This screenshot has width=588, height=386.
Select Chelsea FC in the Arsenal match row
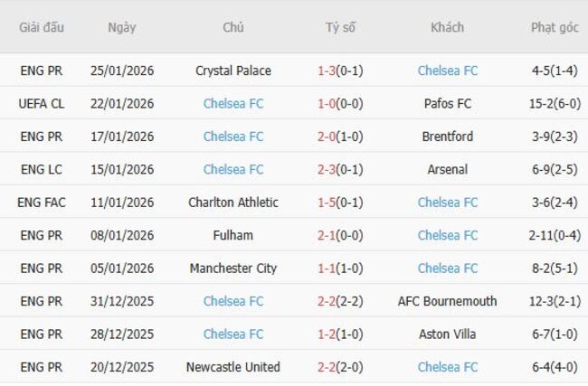[233, 169]
